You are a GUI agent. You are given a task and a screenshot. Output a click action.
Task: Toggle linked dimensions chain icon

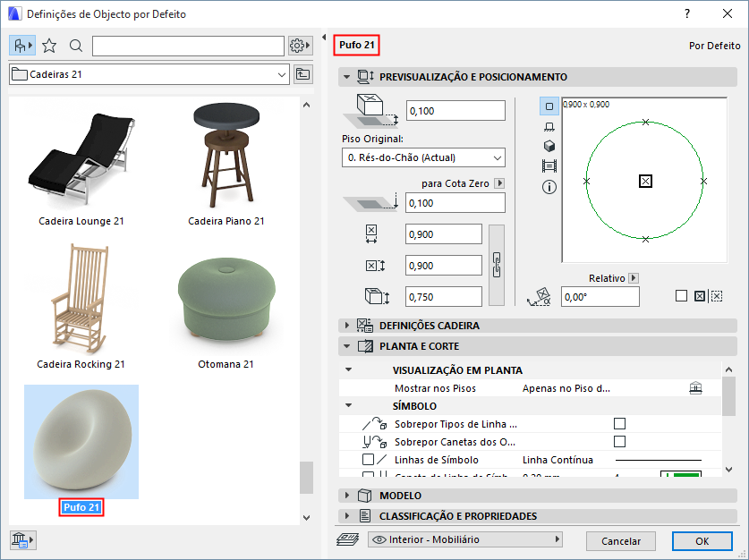tap(497, 266)
